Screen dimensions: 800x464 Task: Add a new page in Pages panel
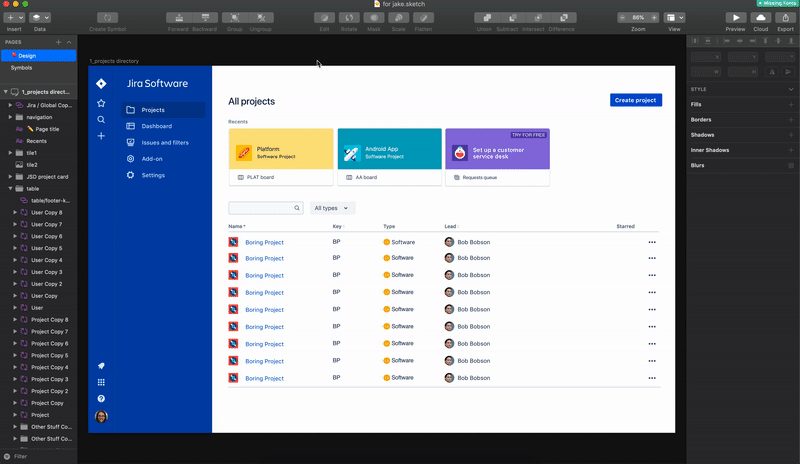coord(58,42)
